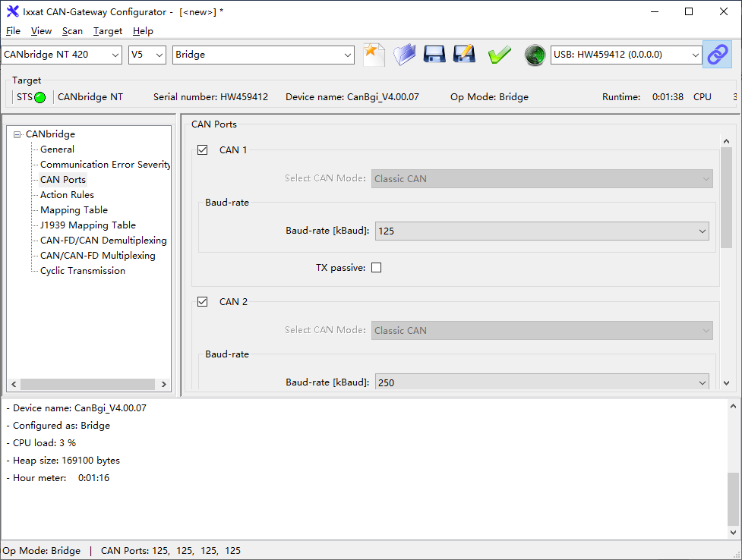Click the Ixxat application logo icon
Screen dimensions: 742x560
pyautogui.click(x=12, y=11)
